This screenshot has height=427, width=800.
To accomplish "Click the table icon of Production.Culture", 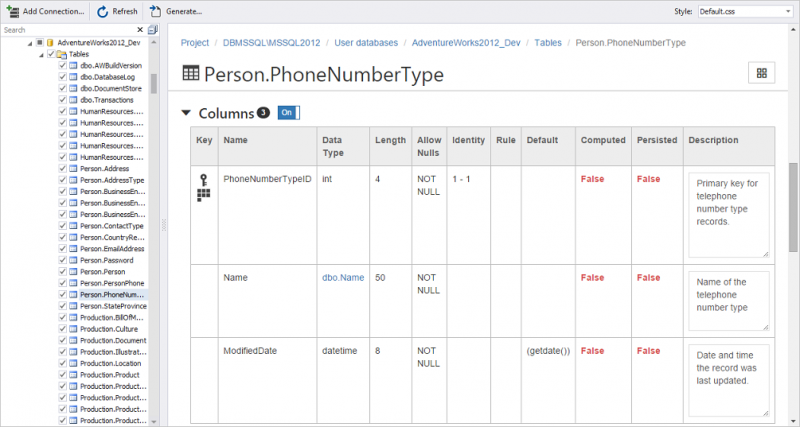I will [73, 329].
